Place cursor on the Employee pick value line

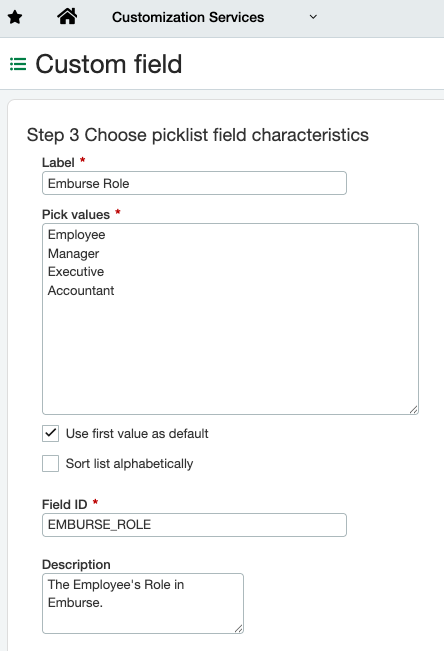pos(76,235)
